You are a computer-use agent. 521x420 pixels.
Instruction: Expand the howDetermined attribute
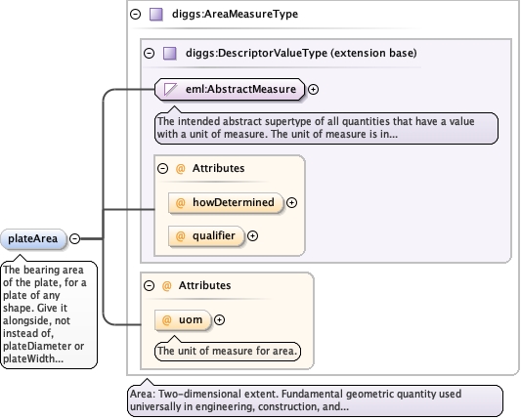(291, 202)
